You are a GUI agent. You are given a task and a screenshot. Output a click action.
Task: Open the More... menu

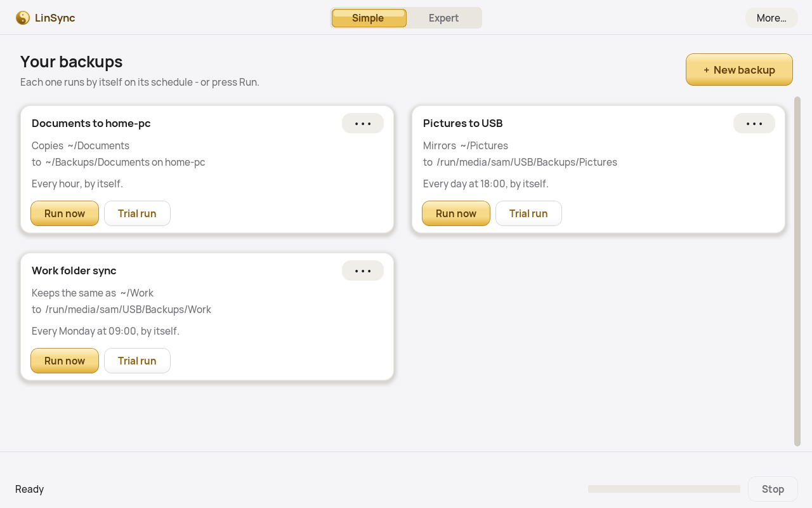(x=771, y=18)
